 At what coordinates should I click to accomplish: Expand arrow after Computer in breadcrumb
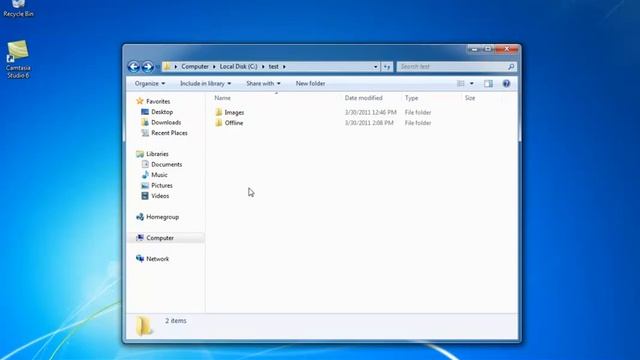click(214, 67)
